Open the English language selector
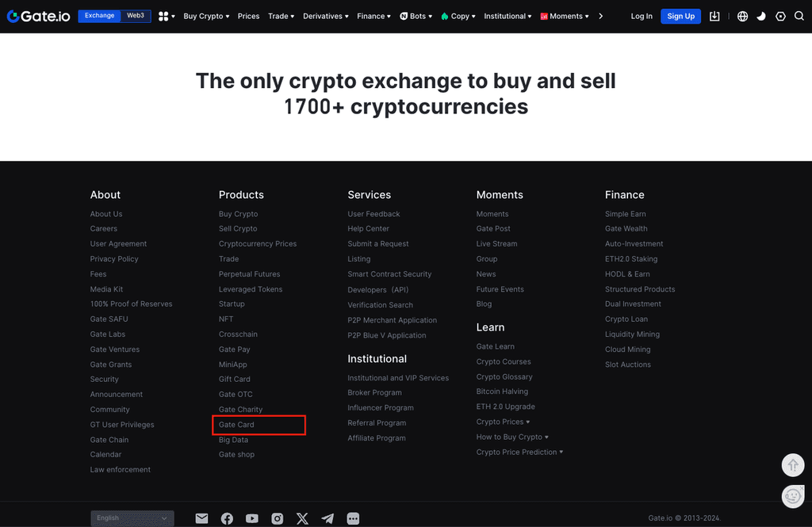The width and height of the screenshot is (812, 527). coord(132,518)
